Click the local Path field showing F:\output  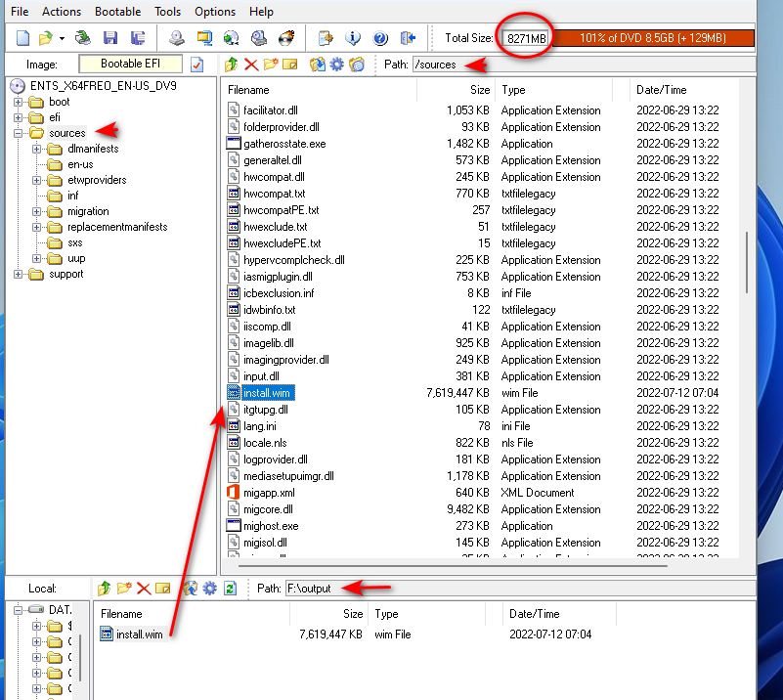(x=520, y=589)
